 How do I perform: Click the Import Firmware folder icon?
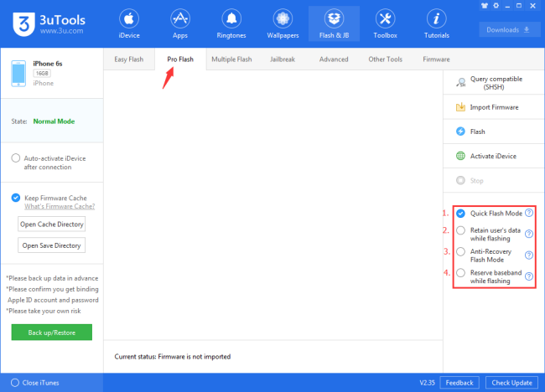[x=460, y=107]
